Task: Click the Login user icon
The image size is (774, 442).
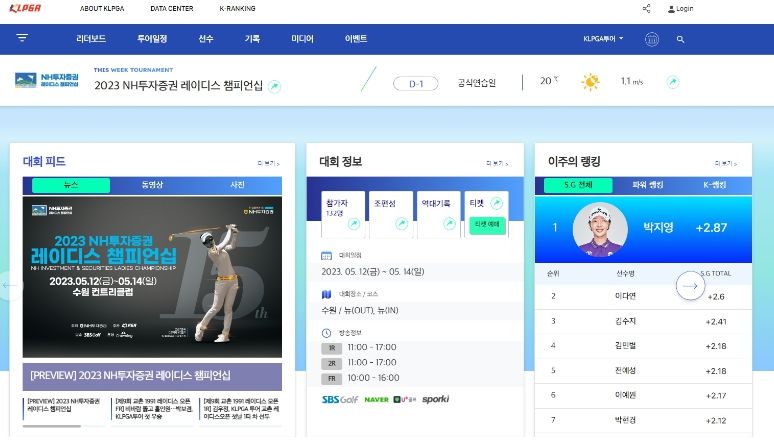Action: point(672,9)
